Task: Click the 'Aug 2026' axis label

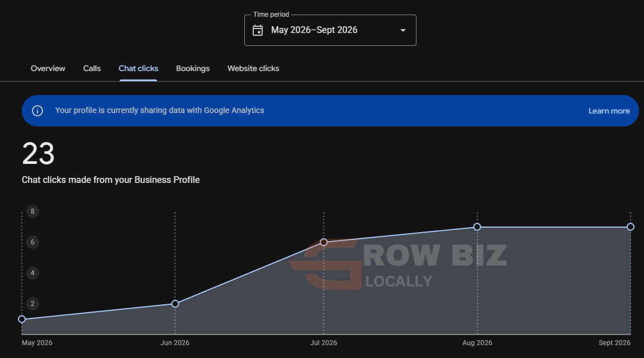Action: [x=477, y=343]
